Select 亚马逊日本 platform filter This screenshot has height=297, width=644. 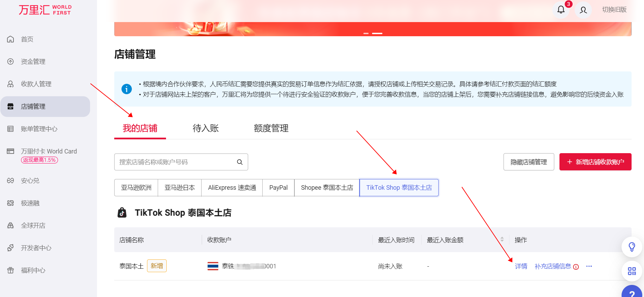click(x=180, y=188)
